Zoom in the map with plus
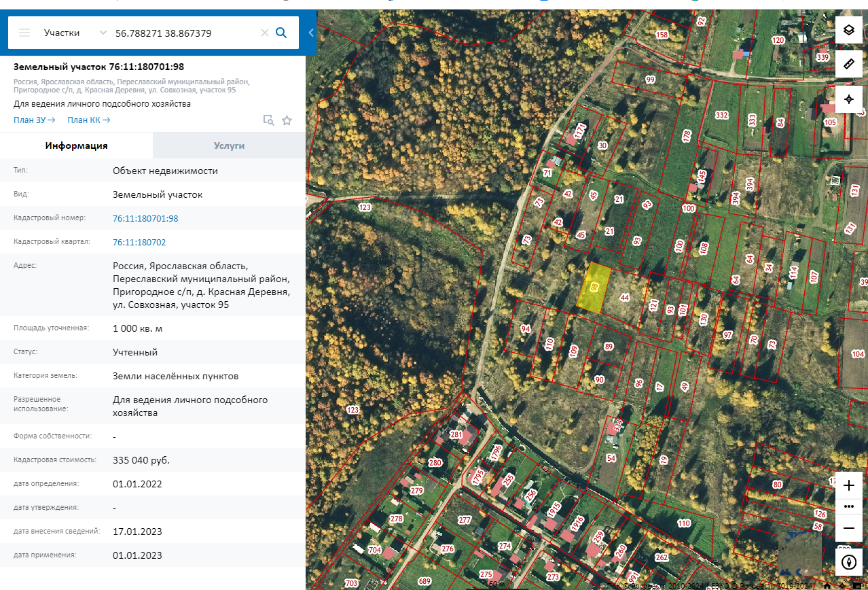 click(848, 485)
